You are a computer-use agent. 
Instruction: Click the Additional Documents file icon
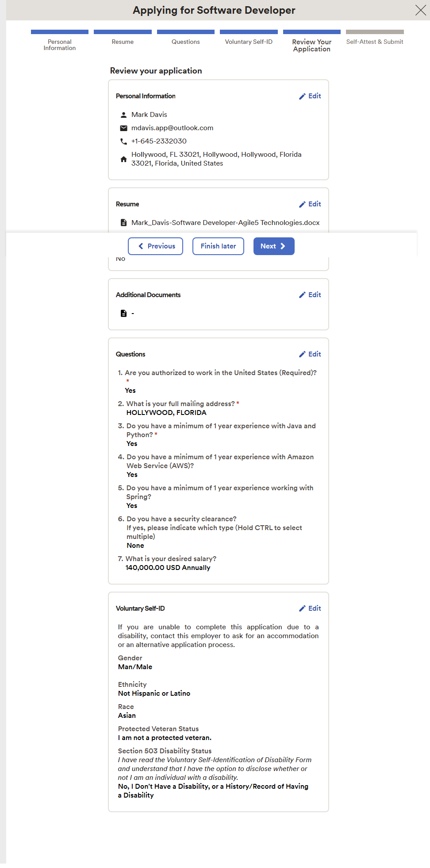124,314
